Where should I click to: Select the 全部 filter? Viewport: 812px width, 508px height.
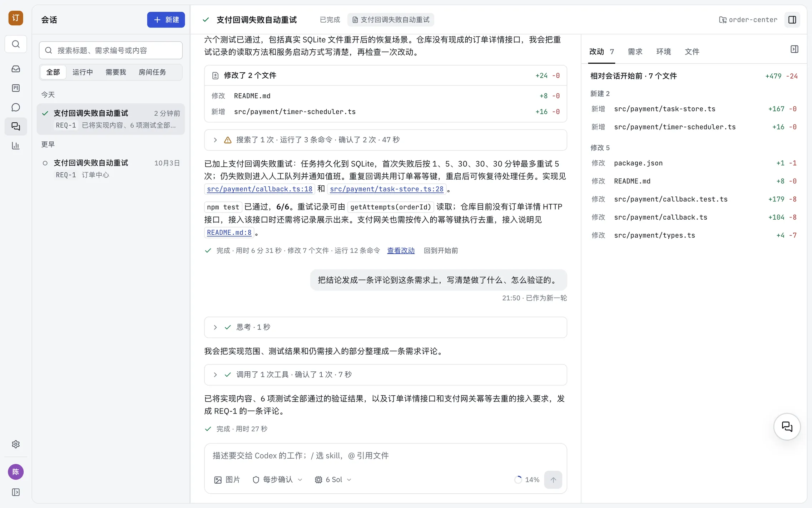point(53,72)
